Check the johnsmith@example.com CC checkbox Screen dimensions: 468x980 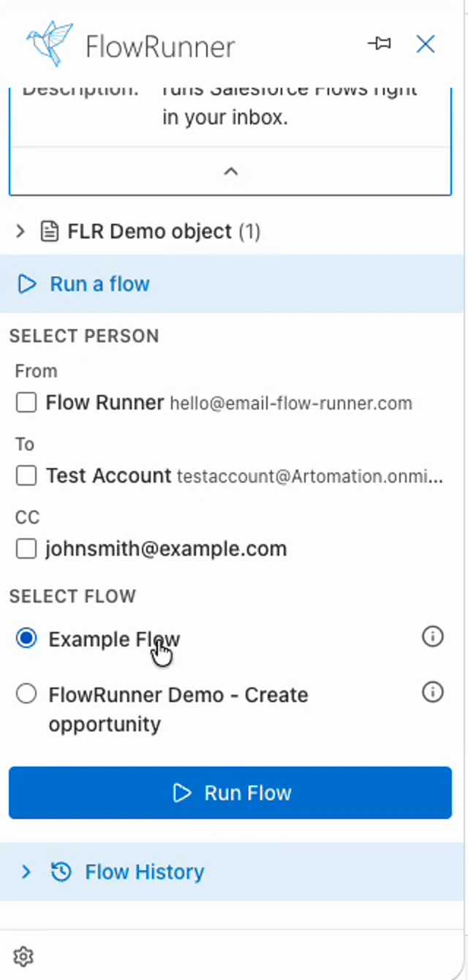tap(26, 549)
